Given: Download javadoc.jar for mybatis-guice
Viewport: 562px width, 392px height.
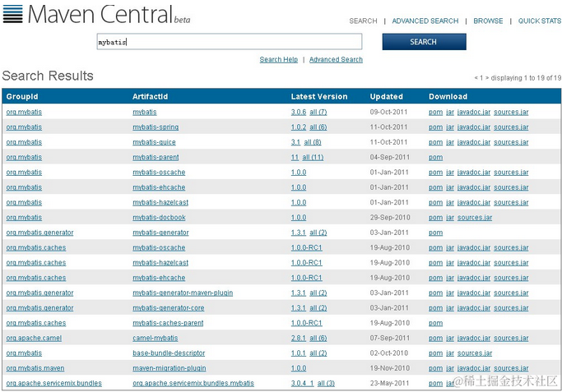Looking at the screenshot, I should [x=474, y=142].
